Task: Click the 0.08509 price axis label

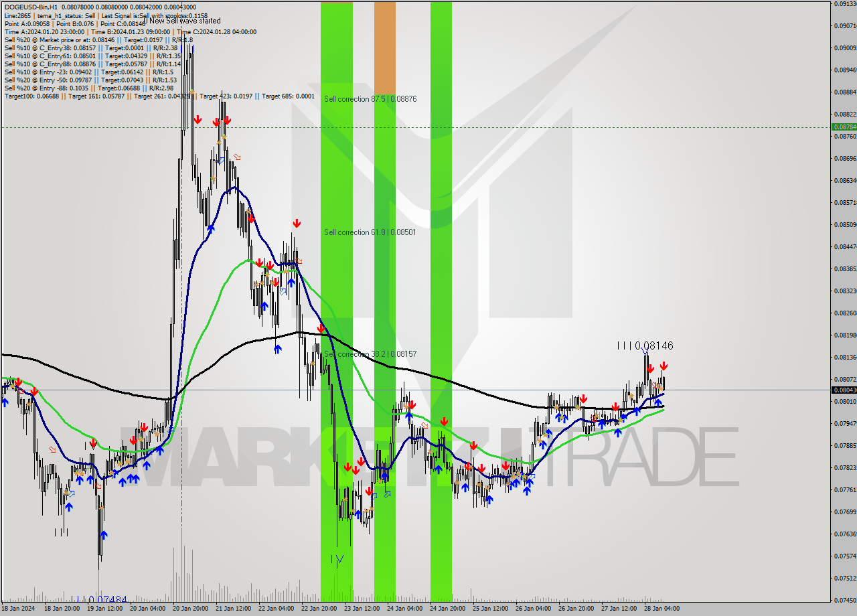Action: point(844,224)
